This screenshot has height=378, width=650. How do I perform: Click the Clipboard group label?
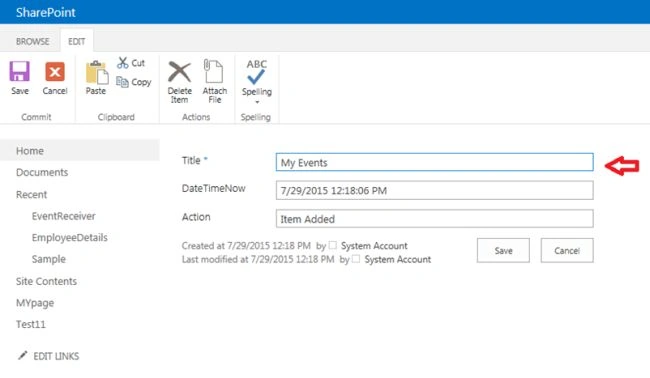tap(116, 117)
